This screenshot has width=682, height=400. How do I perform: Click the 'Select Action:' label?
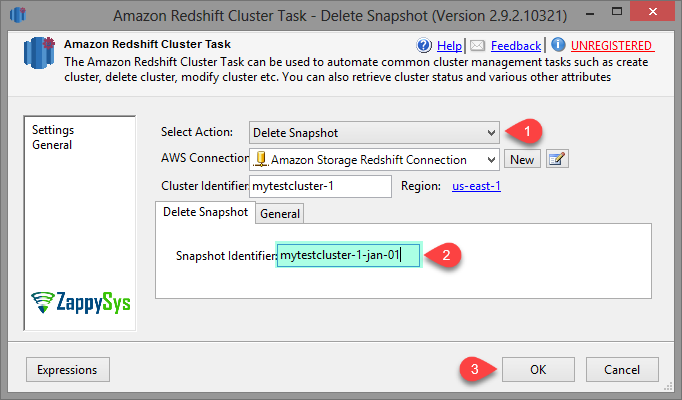(x=197, y=132)
